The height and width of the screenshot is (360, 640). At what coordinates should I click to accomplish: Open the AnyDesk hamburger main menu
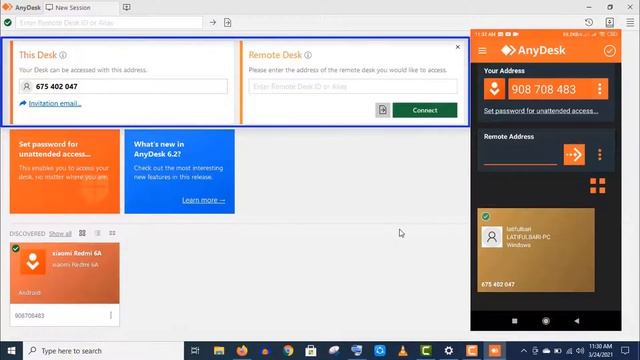(x=630, y=22)
